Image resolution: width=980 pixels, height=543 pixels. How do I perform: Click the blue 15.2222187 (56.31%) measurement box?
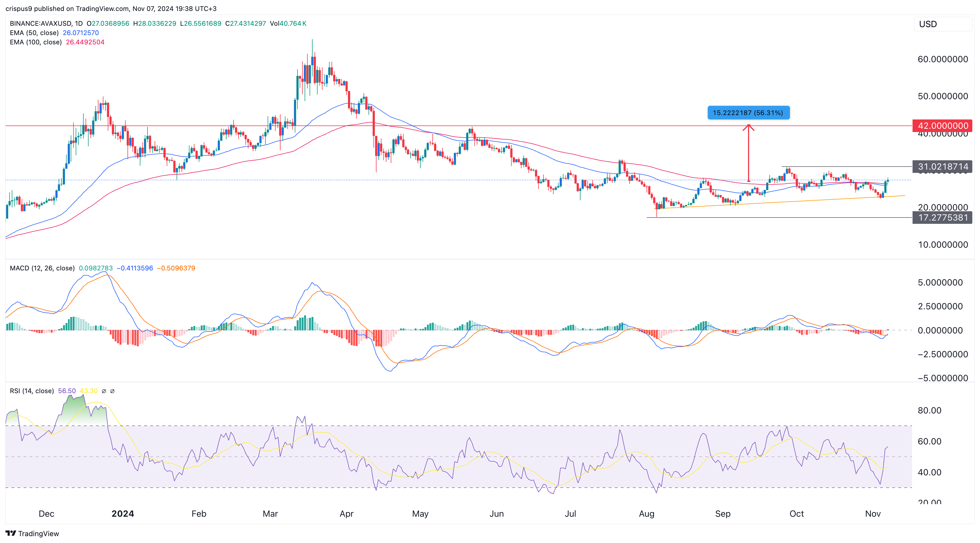point(748,113)
